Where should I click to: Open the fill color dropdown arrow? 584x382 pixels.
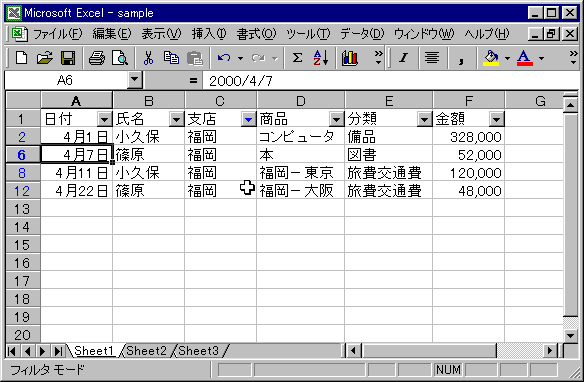(507, 58)
